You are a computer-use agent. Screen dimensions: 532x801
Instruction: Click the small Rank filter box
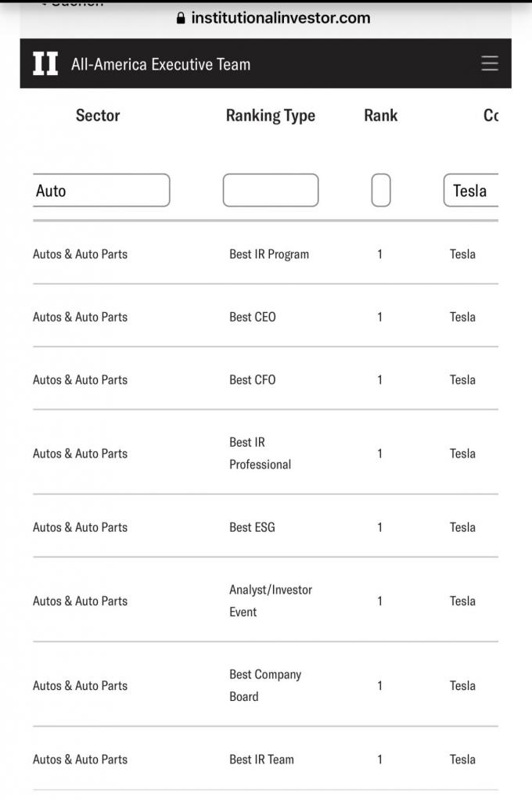(x=381, y=190)
